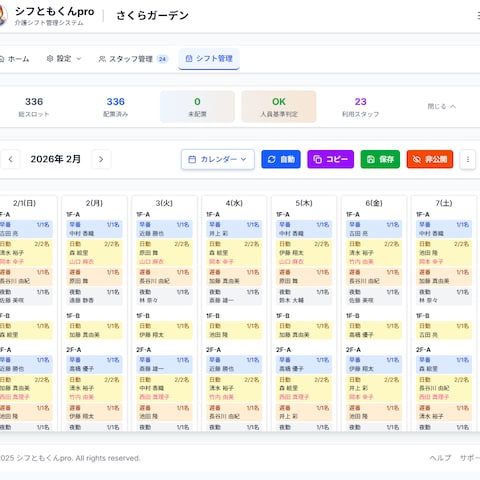Switch to the スタッフ管理 tab
This screenshot has height=480, width=480.
point(133,59)
